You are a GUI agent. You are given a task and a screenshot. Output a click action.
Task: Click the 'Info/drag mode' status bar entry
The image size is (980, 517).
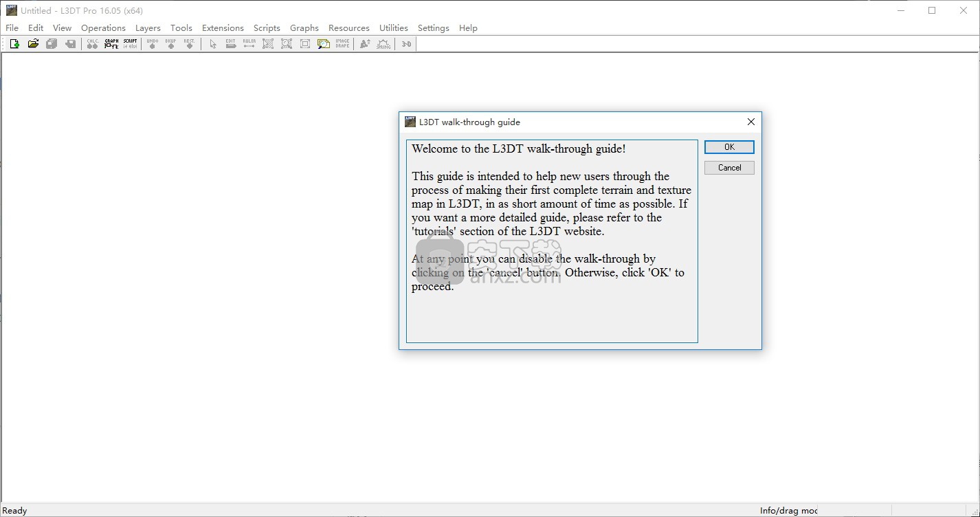point(789,511)
